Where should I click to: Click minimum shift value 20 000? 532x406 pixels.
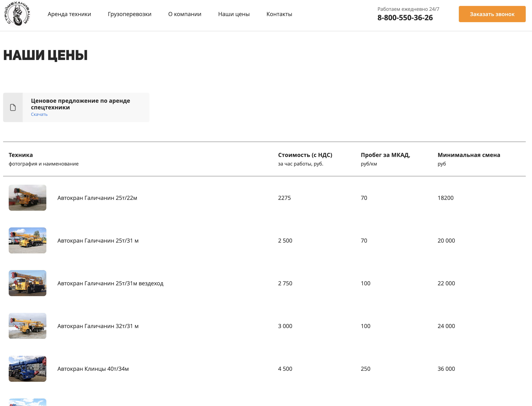point(446,241)
